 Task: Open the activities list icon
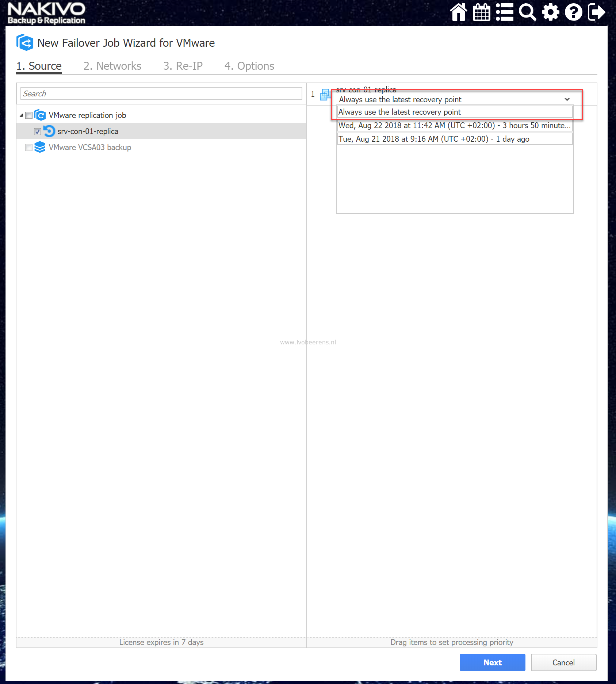pyautogui.click(x=505, y=12)
